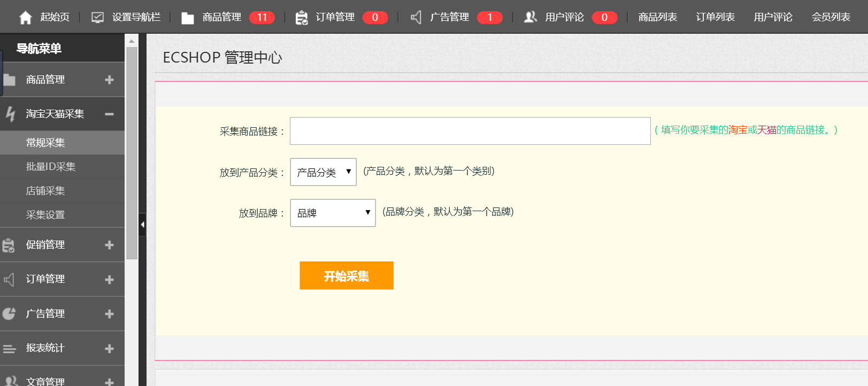Expand sidebar 商品管理 with plus icon
The height and width of the screenshot is (386, 868).
point(110,80)
